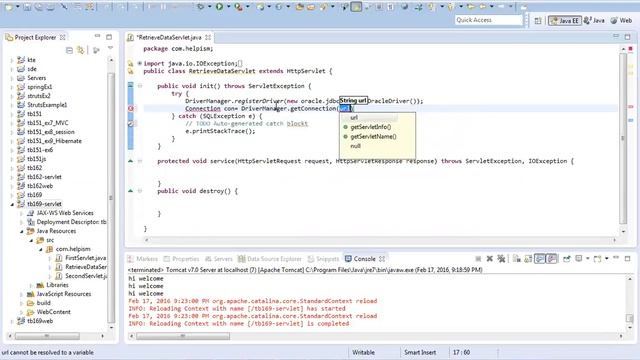This screenshot has height=360, width=640.
Task: Collapse the tb169-servlet project
Action: click(x=12, y=204)
